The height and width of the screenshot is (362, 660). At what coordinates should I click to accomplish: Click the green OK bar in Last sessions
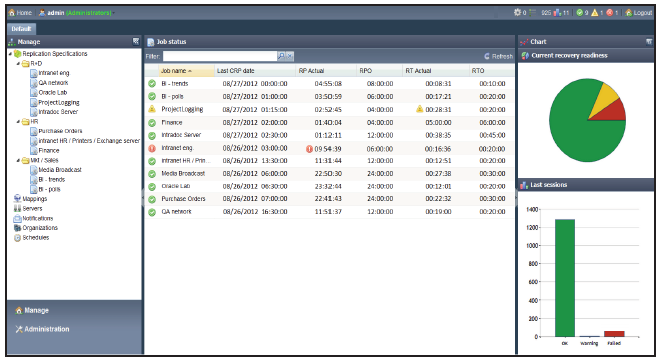click(x=564, y=278)
